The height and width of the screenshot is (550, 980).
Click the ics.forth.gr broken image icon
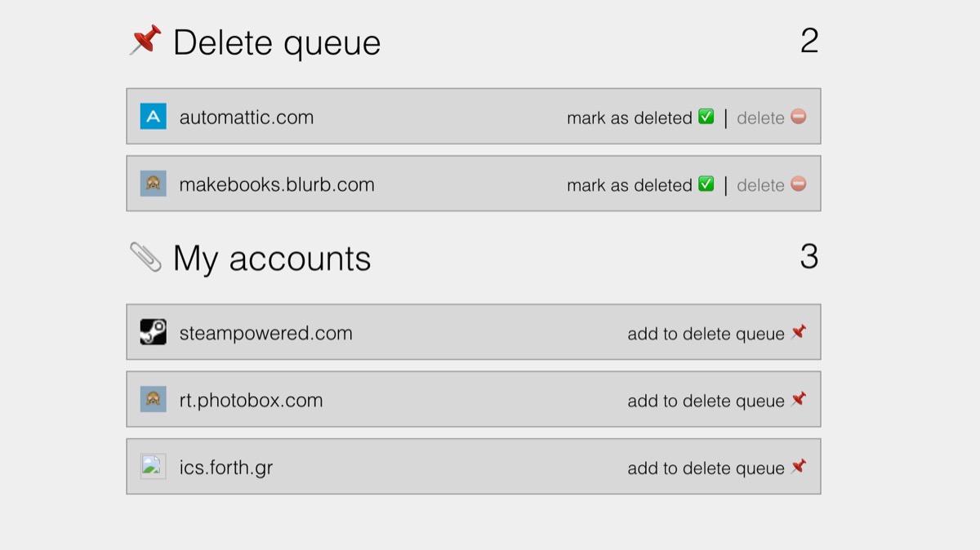tap(153, 467)
